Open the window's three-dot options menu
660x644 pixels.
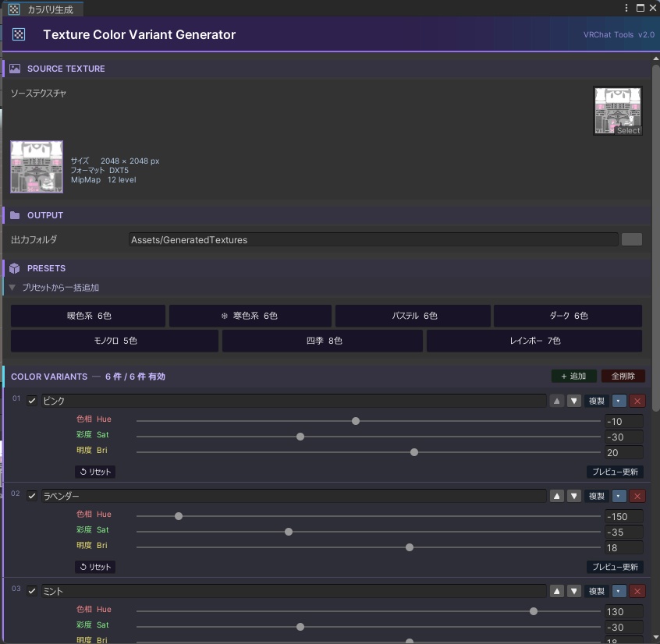click(626, 8)
